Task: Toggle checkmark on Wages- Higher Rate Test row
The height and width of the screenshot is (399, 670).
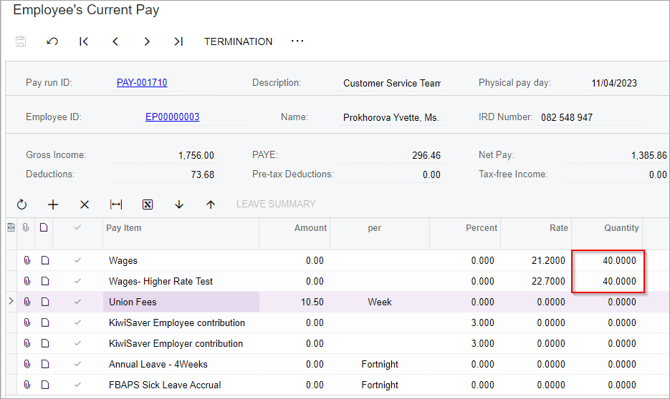Action: 77,281
